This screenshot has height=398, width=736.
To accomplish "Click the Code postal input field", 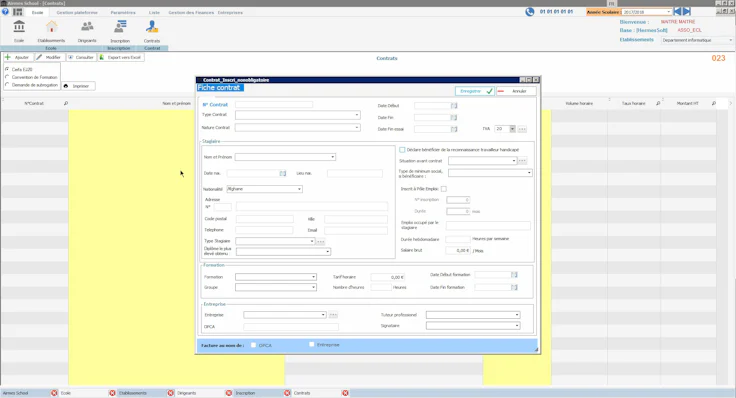I will (x=264, y=219).
